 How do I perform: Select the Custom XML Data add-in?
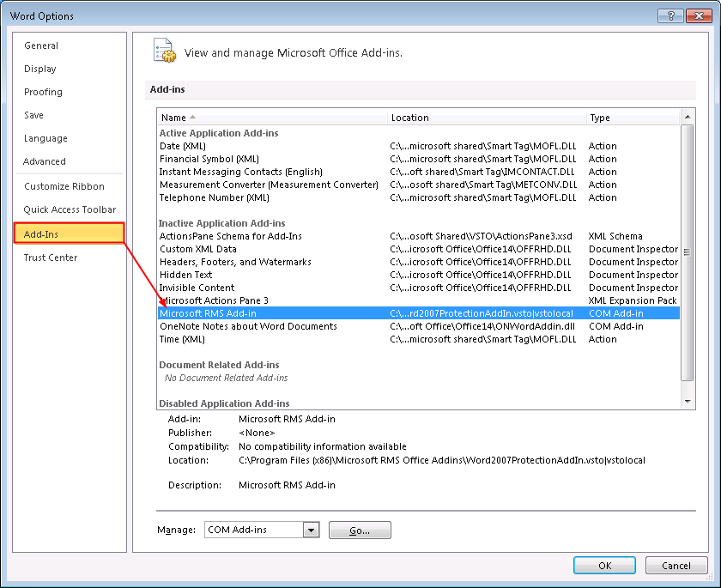click(x=419, y=249)
